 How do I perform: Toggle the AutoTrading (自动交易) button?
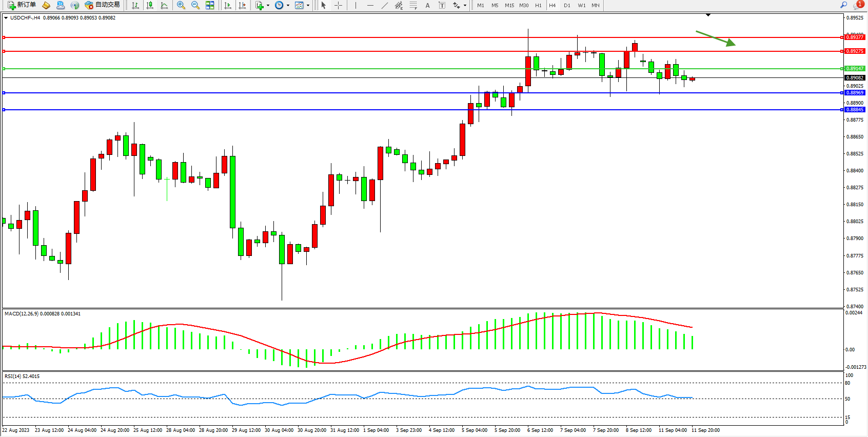(x=103, y=5)
